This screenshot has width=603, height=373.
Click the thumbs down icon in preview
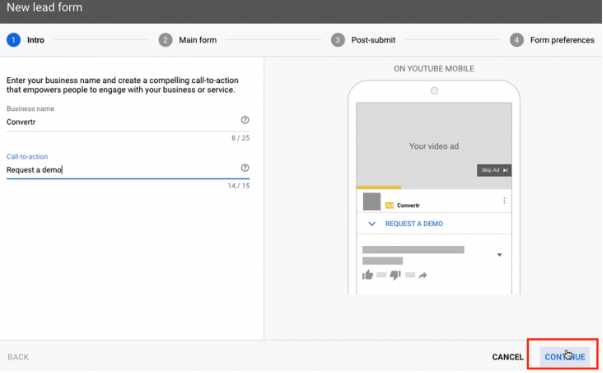pos(395,275)
